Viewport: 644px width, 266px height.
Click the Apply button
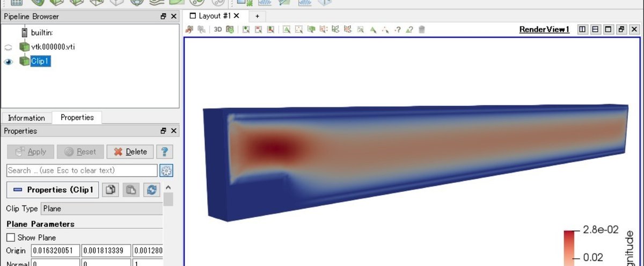coord(31,152)
